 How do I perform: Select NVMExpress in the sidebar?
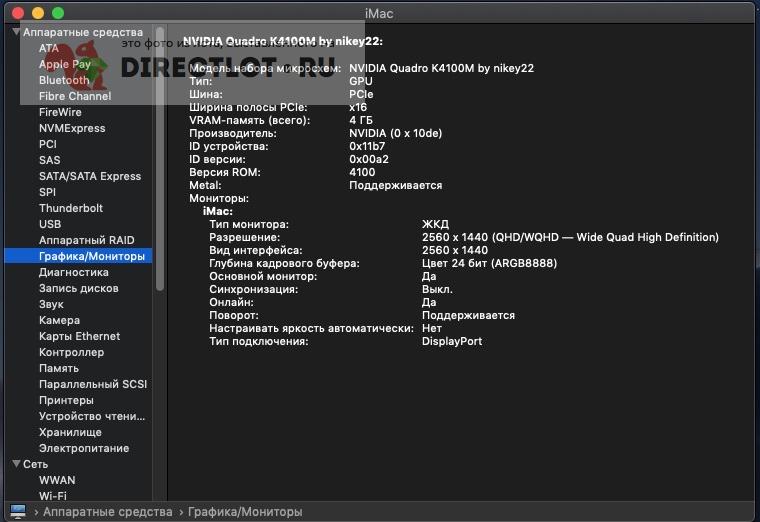(x=72, y=128)
